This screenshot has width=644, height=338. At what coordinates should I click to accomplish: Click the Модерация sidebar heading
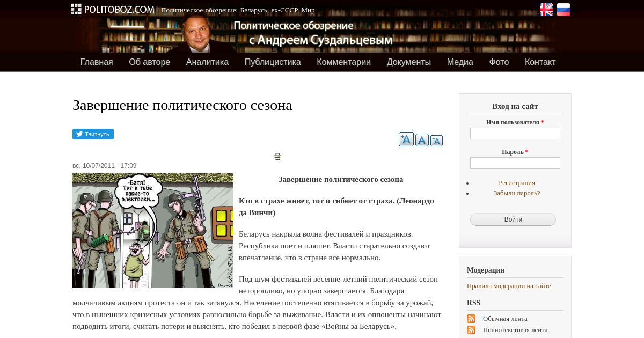486,270
